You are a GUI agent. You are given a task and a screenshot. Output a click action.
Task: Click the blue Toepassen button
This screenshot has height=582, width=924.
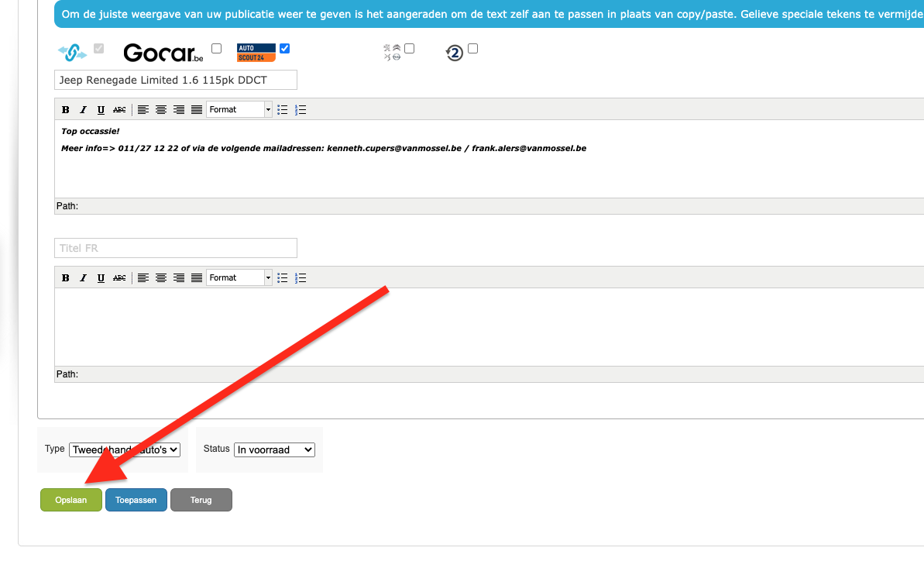[x=136, y=500]
